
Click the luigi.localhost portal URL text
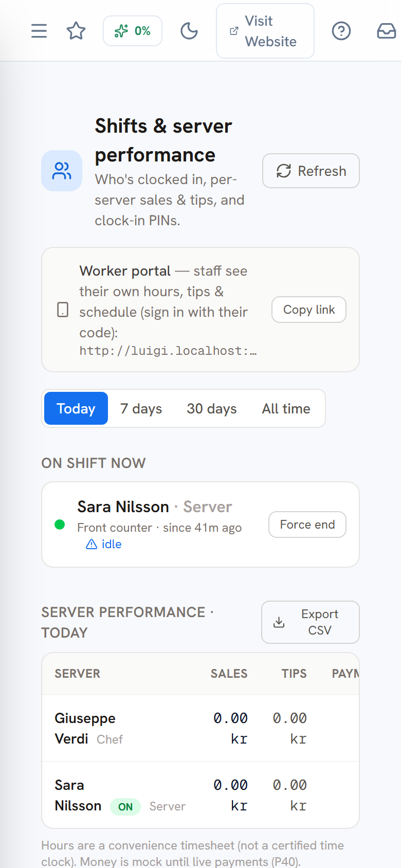click(x=168, y=351)
